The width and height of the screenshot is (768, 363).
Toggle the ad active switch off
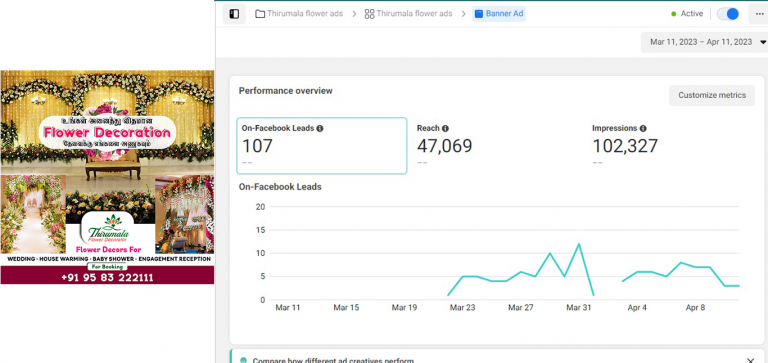[x=728, y=14]
